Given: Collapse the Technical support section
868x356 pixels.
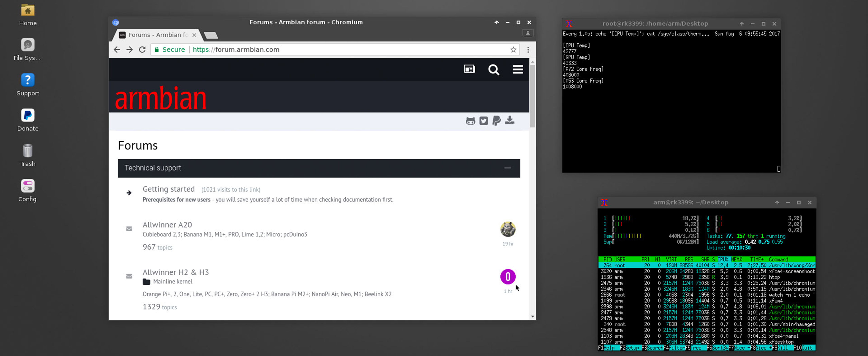Looking at the screenshot, I should (507, 168).
